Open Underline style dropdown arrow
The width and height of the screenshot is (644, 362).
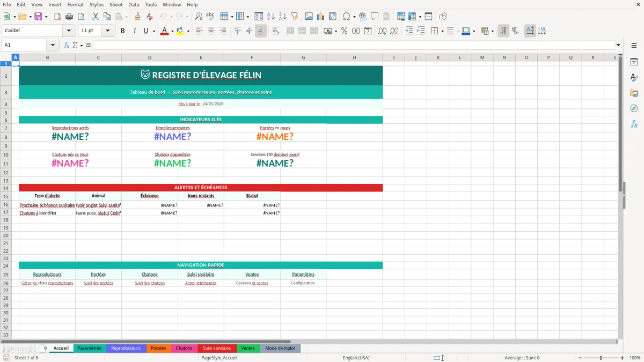point(153,31)
